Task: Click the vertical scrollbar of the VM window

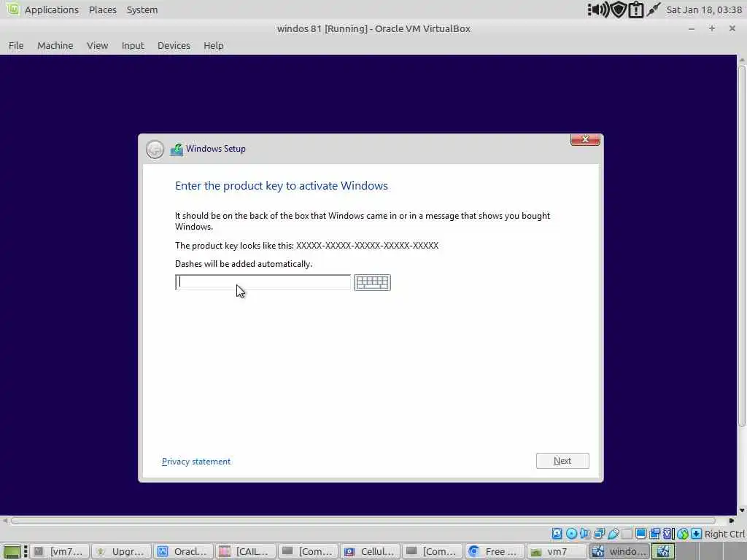Action: pos(742,246)
